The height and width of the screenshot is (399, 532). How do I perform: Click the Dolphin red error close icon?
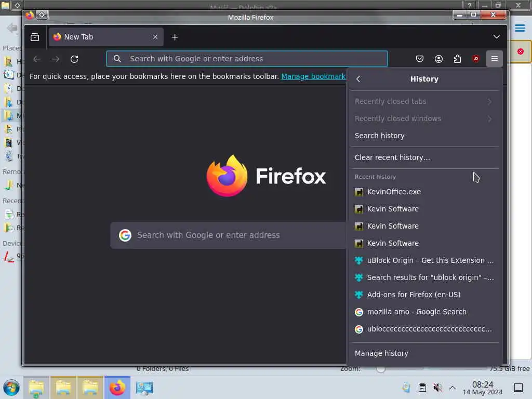(521, 51)
